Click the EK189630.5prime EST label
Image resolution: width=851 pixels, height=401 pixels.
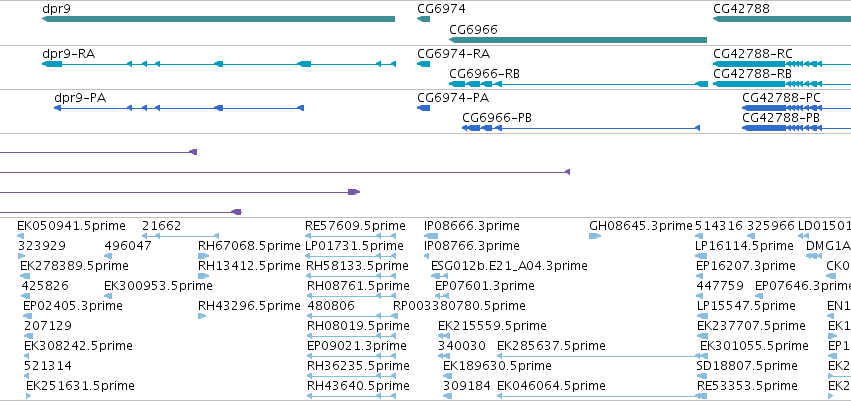[x=495, y=366]
